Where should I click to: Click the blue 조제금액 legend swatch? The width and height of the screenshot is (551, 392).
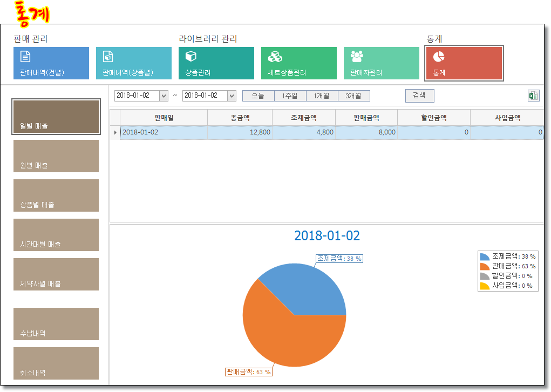484,256
